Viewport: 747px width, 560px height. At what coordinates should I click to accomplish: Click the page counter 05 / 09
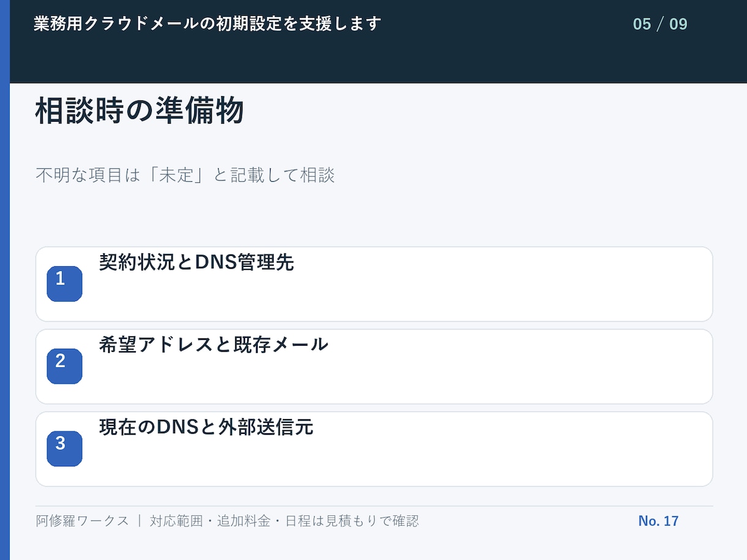coord(660,24)
